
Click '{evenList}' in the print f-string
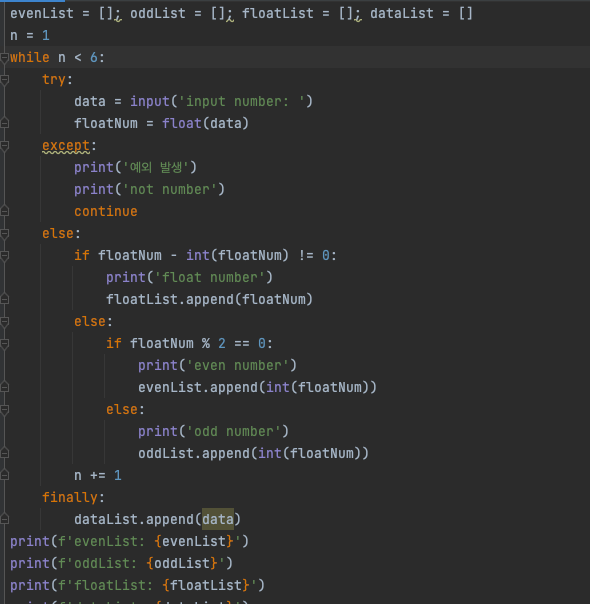194,541
